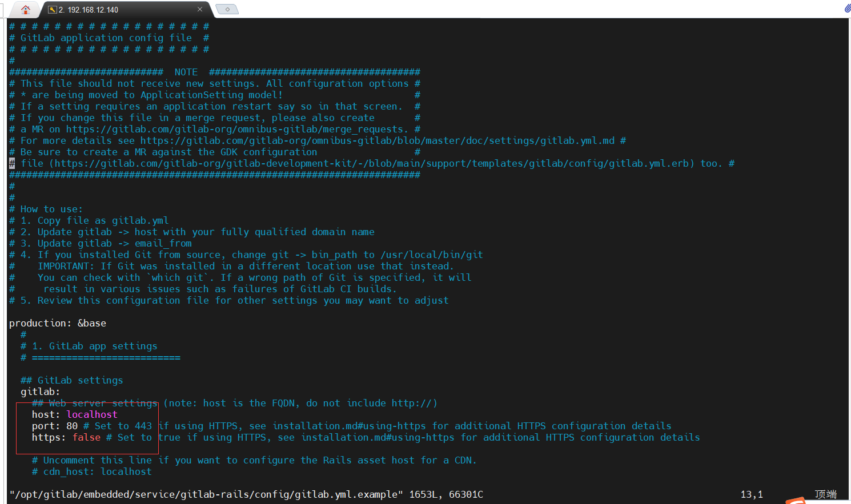Click the "13,1" cursor position indicator
Image resolution: width=851 pixels, height=504 pixels.
pos(752,494)
